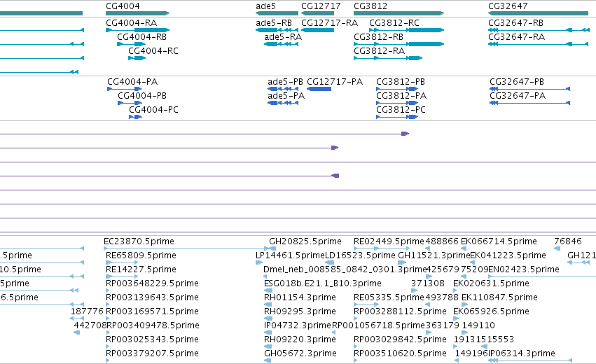Click protein CG32647-PB

[x=517, y=82]
